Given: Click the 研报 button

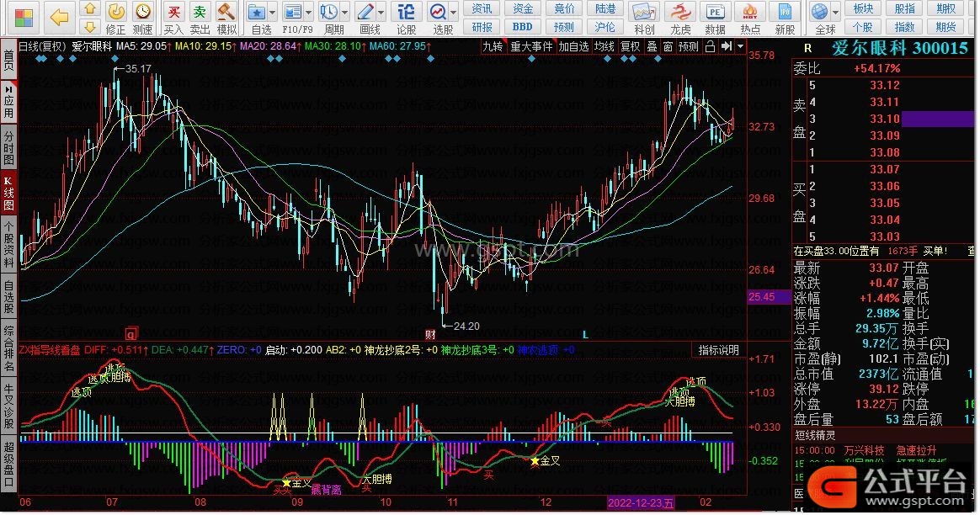Looking at the screenshot, I should click(x=482, y=27).
